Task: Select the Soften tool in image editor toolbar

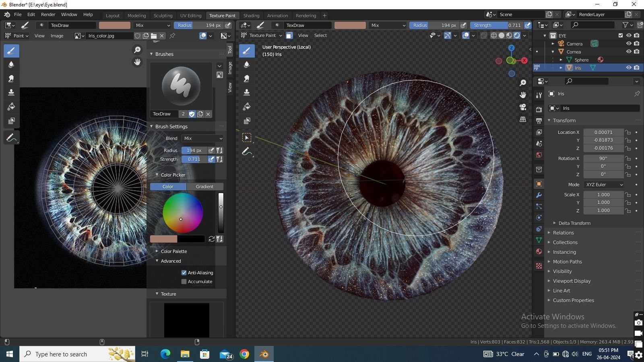Action: [11, 64]
